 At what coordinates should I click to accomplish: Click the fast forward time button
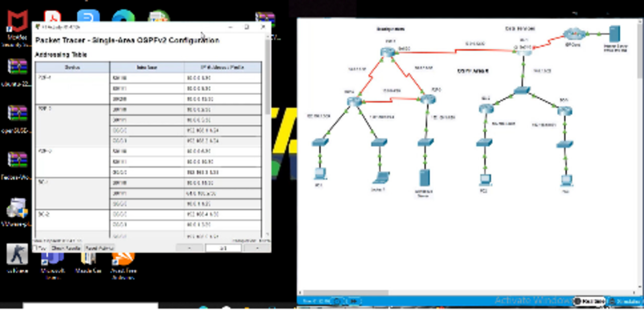click(x=354, y=301)
